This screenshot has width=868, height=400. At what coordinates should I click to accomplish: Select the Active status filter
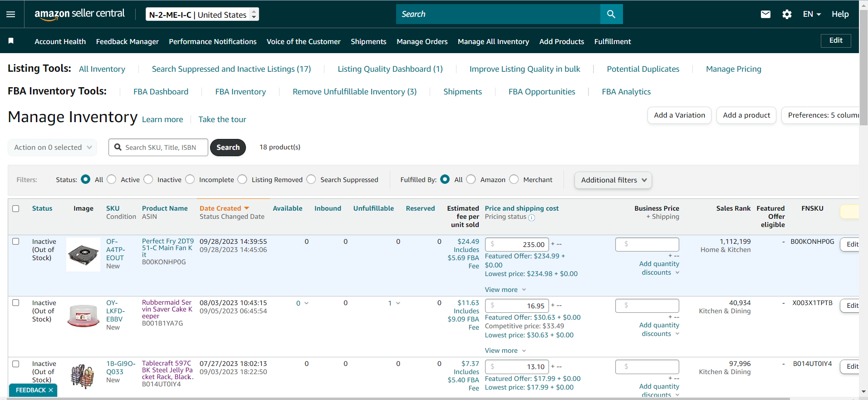(x=112, y=179)
